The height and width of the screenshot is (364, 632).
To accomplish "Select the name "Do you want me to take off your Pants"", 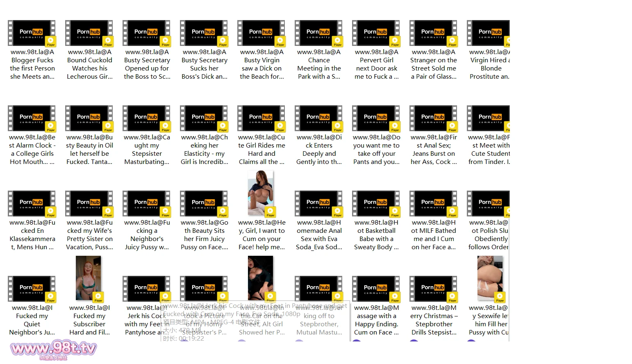I will (x=376, y=150).
